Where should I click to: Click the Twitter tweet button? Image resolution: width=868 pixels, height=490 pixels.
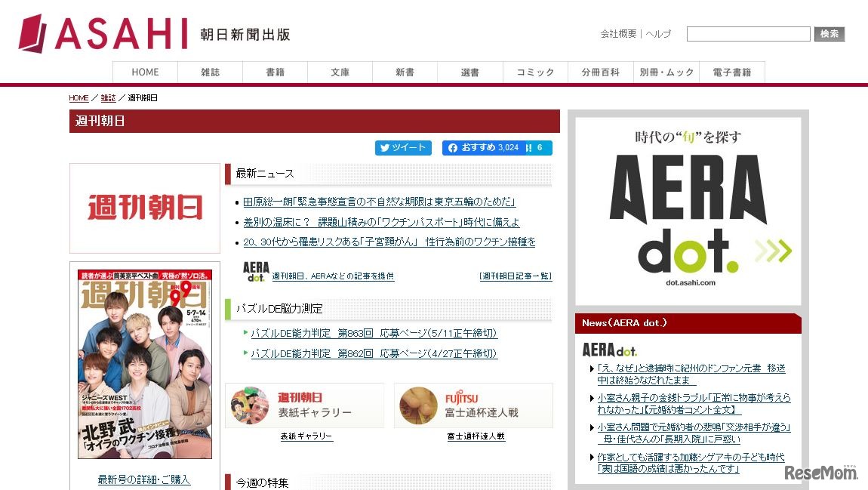point(403,148)
